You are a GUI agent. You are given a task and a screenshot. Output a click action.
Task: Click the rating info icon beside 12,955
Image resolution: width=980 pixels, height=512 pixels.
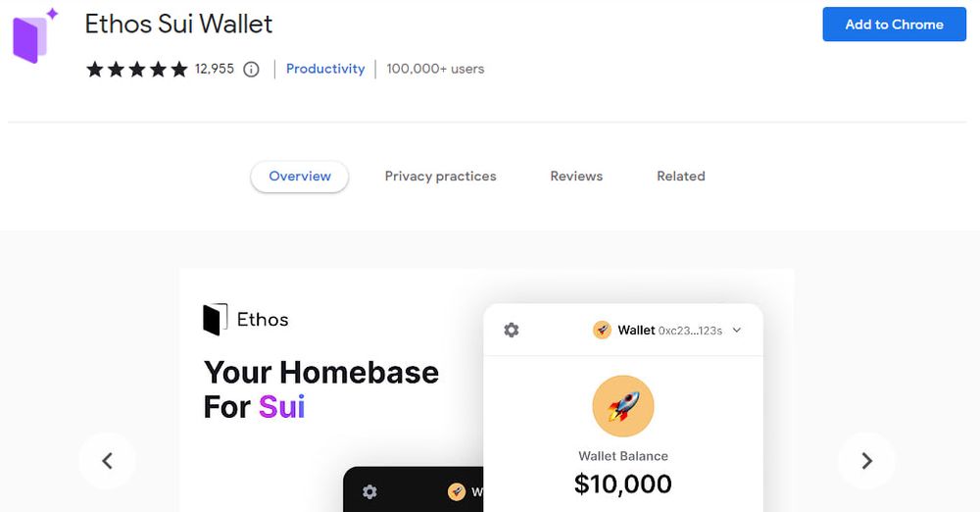pyautogui.click(x=251, y=70)
